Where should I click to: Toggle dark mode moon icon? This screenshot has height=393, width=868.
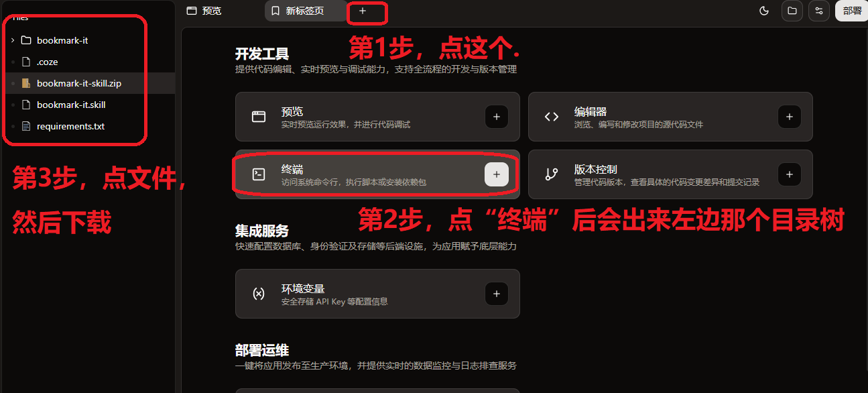(763, 11)
